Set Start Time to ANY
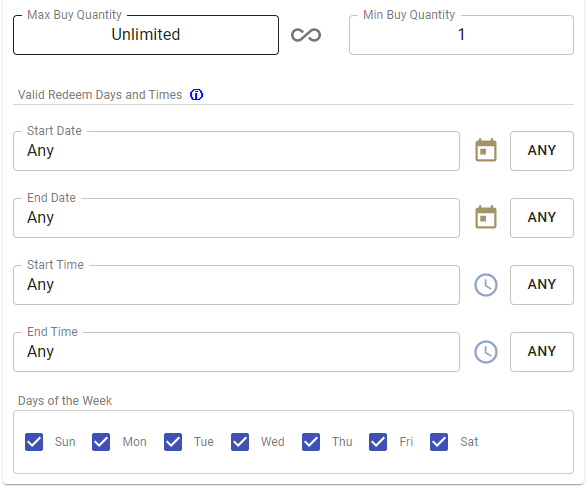The image size is (588, 489). tap(542, 285)
